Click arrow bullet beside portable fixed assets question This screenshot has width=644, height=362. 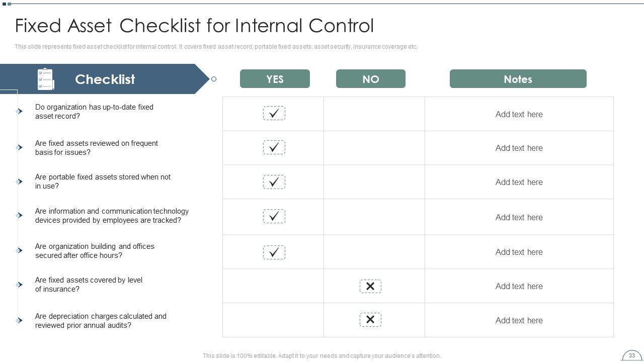point(19,182)
